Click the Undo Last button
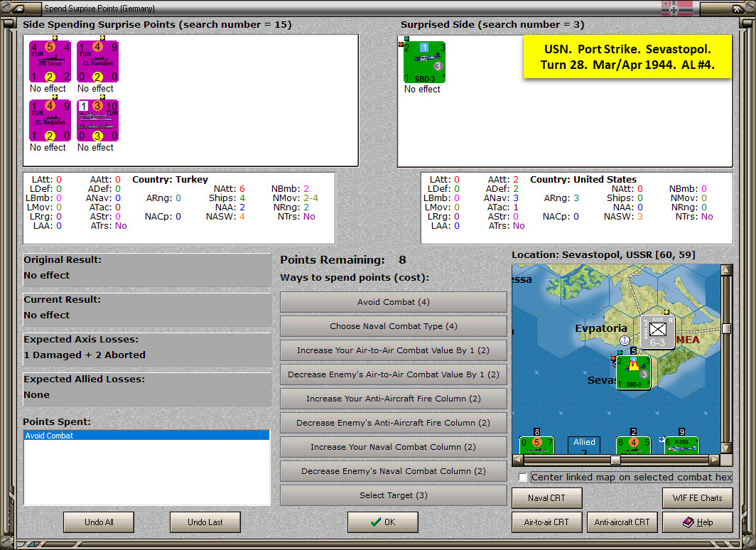 205,522
